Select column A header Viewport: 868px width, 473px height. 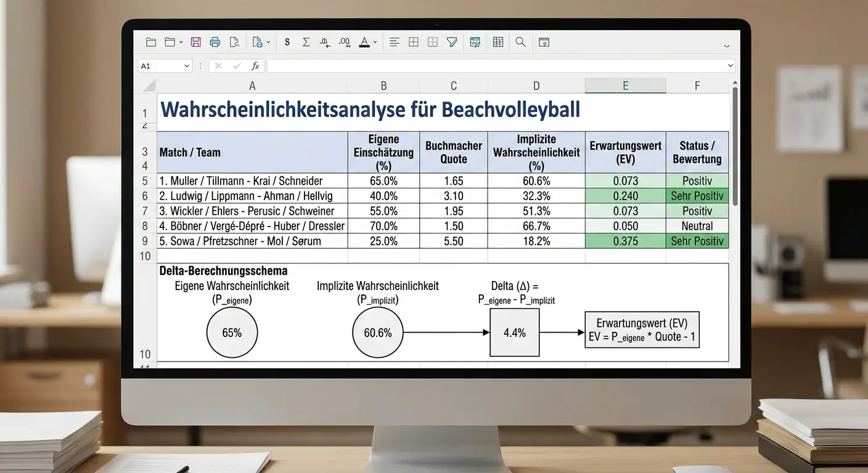click(252, 86)
